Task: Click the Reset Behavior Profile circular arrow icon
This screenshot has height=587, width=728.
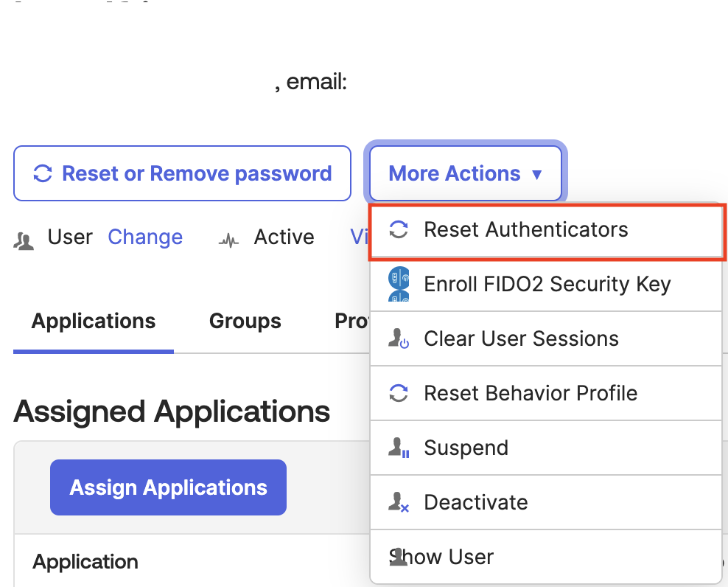Action: tap(399, 393)
